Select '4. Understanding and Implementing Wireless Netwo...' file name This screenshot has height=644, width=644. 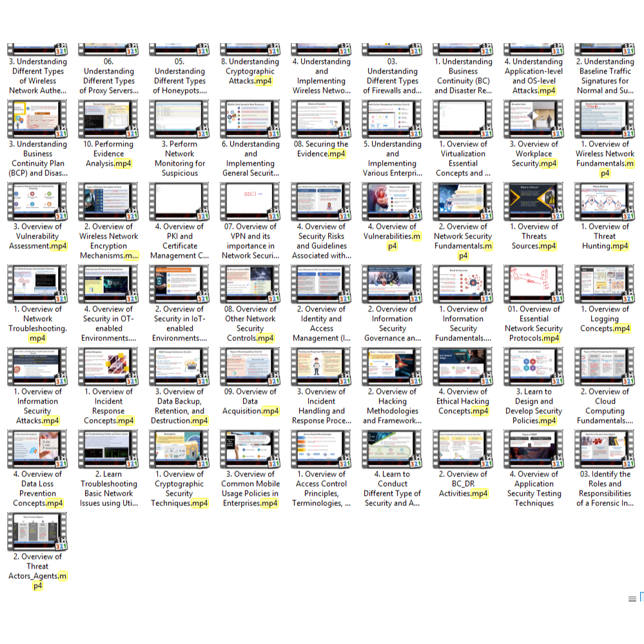[321, 76]
